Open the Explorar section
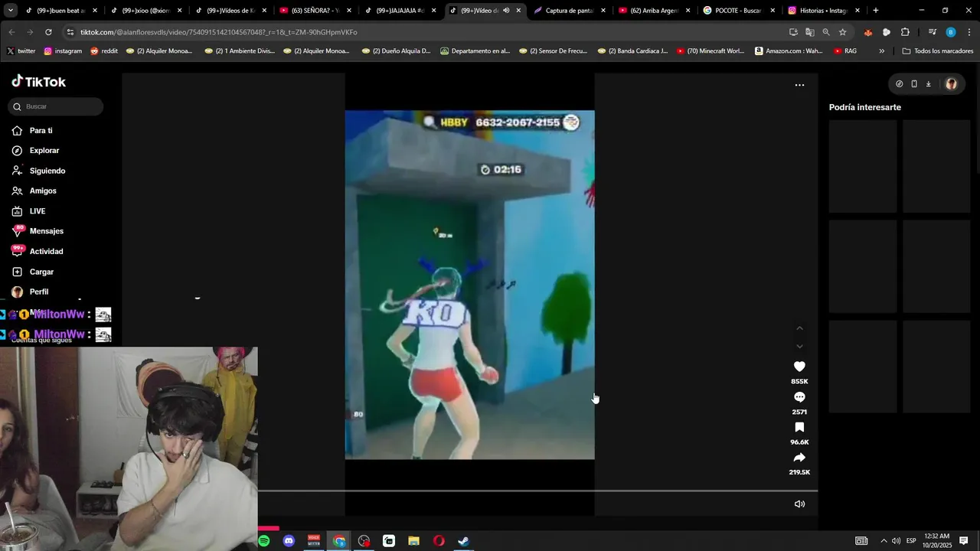The width and height of the screenshot is (980, 551). (x=44, y=151)
